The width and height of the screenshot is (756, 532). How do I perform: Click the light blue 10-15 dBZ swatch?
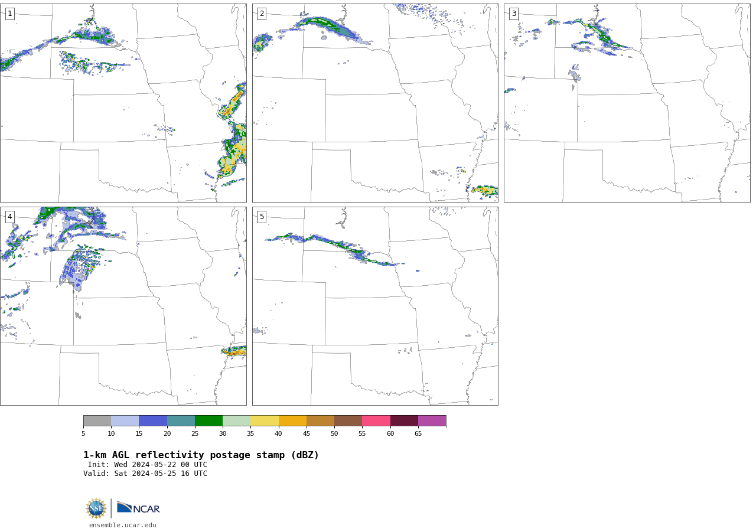(x=125, y=421)
